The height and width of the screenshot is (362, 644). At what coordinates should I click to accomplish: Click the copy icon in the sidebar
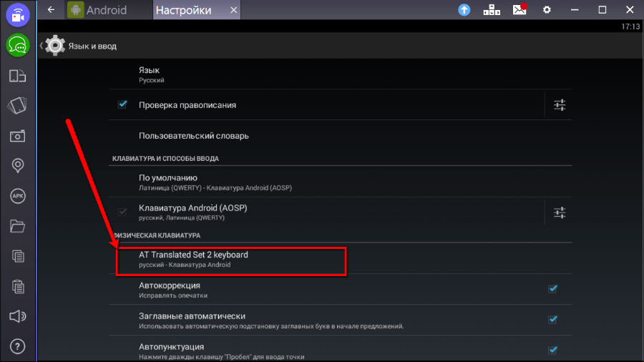tap(18, 257)
